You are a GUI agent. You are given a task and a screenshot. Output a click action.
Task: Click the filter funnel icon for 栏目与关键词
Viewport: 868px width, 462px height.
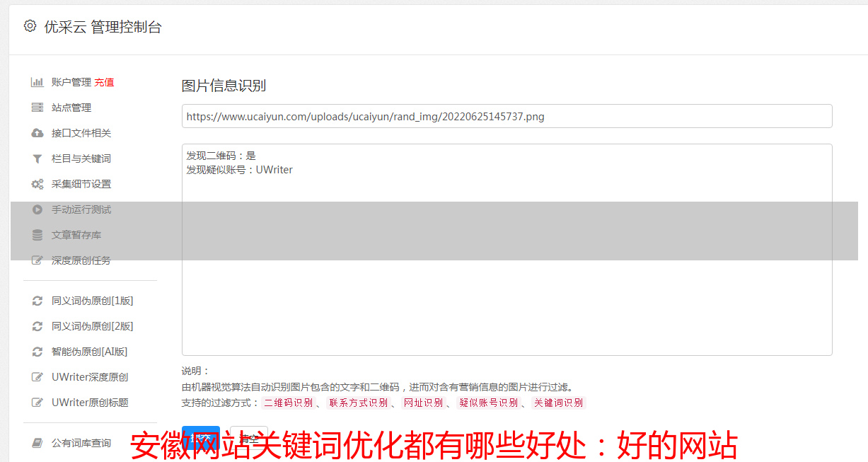[37, 158]
